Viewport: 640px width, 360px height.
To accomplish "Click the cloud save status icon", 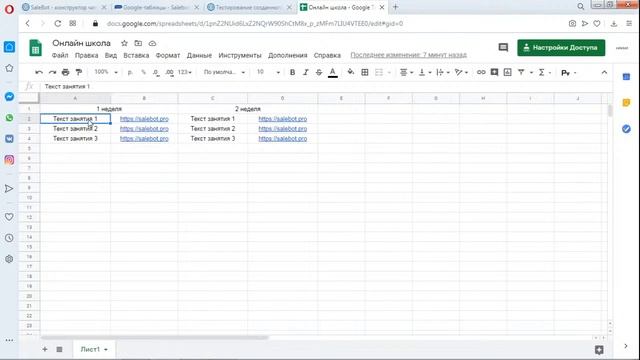I will [x=152, y=43].
